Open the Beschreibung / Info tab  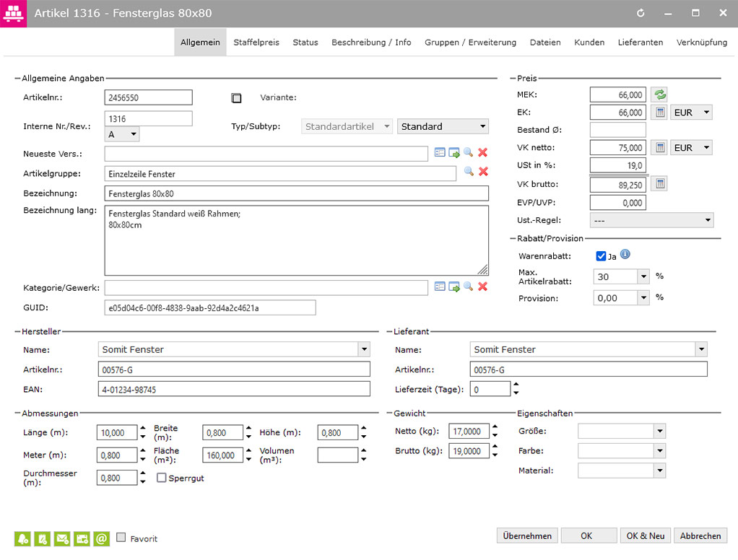pos(371,43)
